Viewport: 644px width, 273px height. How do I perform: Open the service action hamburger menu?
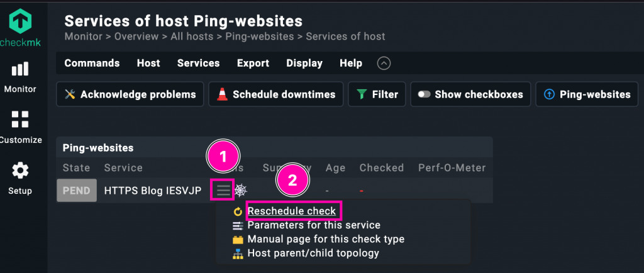[223, 190]
